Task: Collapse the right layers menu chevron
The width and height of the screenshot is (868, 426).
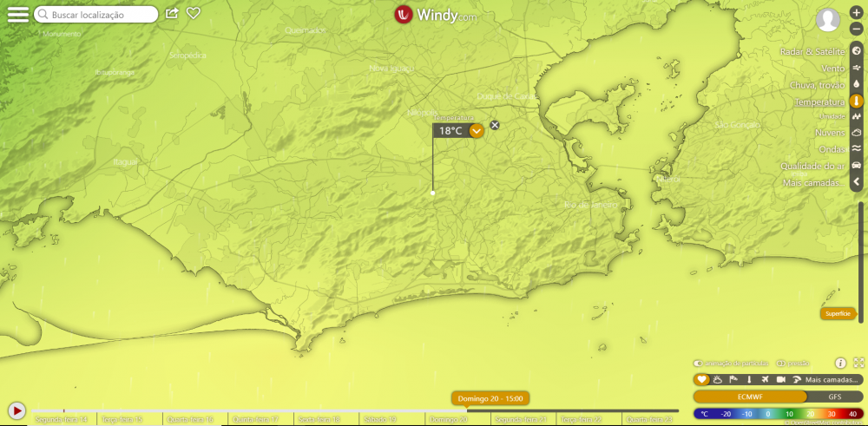Action: 856,182
